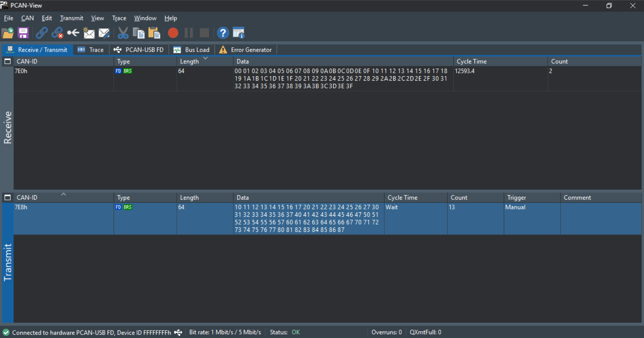Click the Connected to hardware status text
644x338 pixels.
tap(91, 333)
